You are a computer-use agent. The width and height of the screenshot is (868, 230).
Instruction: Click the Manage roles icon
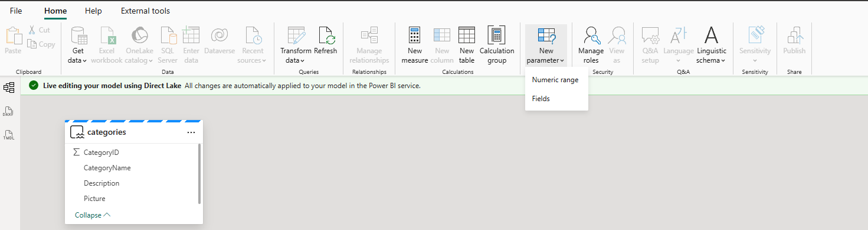[x=591, y=35]
